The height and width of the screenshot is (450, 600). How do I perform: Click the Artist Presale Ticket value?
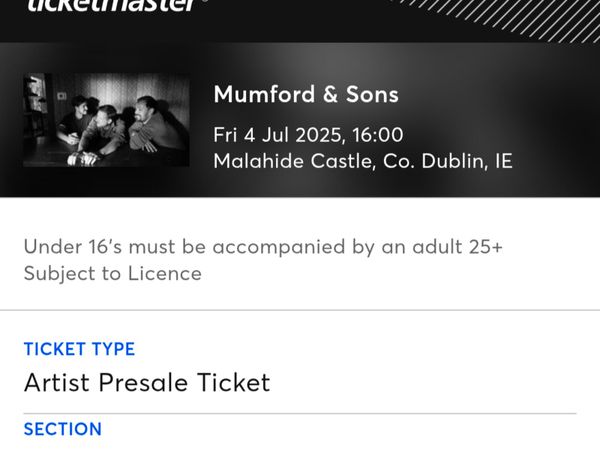147,382
